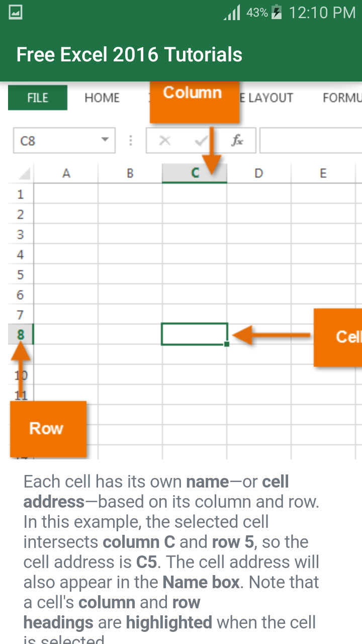Click the selected cell in column C
The image size is (362, 644).
(194, 335)
